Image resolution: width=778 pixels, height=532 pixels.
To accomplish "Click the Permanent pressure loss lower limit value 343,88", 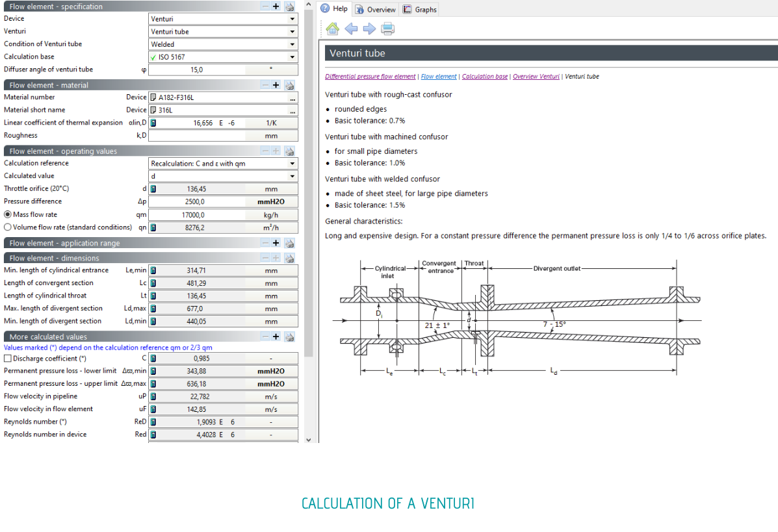I will coord(197,372).
